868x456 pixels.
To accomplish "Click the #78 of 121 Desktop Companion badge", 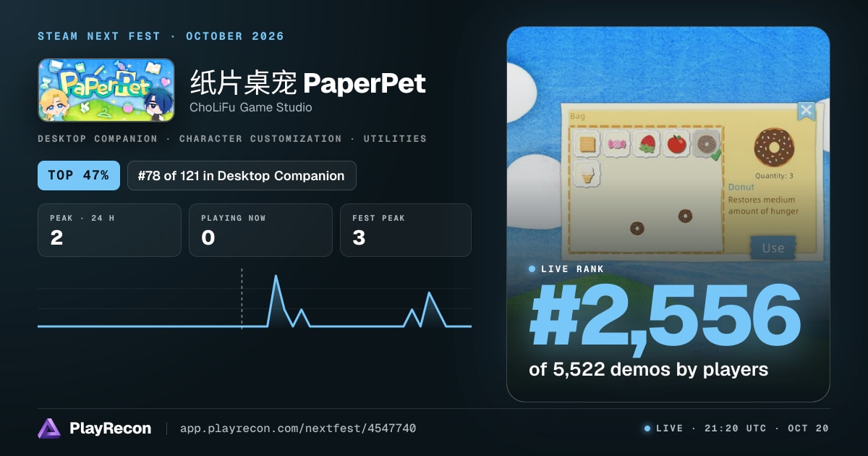I will 242,175.
